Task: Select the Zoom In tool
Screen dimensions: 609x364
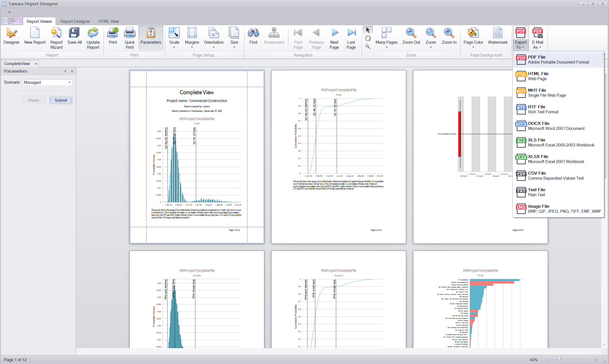Action: point(449,36)
